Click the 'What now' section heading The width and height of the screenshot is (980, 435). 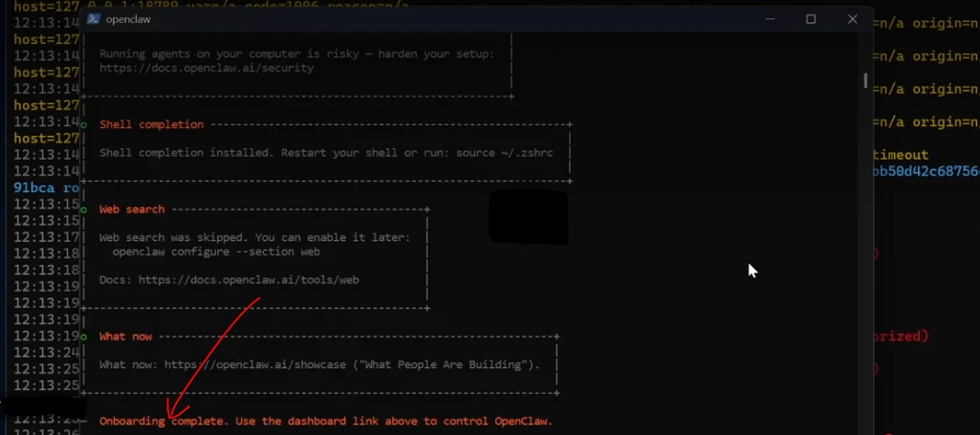click(x=125, y=337)
